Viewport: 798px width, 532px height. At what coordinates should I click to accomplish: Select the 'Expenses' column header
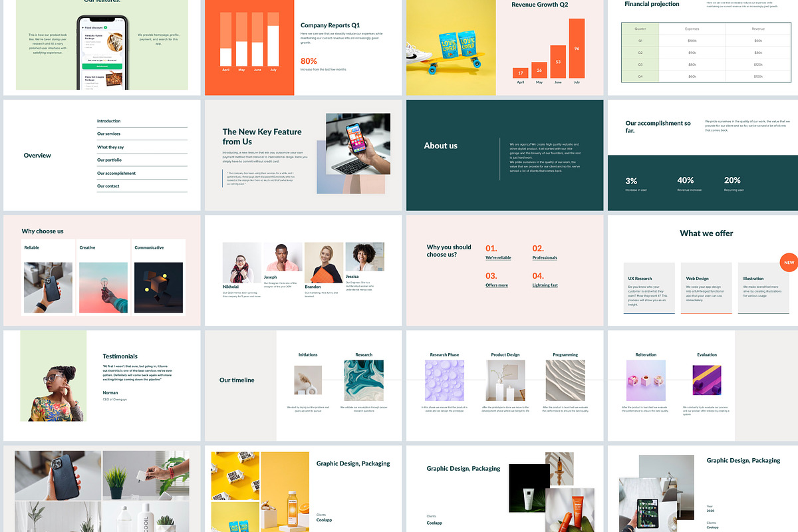coord(692,29)
